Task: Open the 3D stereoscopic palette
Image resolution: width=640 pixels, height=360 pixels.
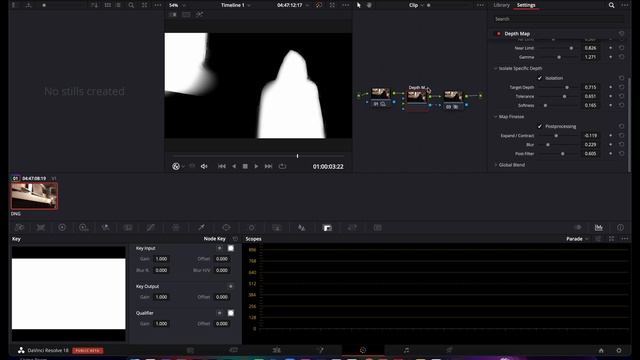Action: click(x=378, y=227)
